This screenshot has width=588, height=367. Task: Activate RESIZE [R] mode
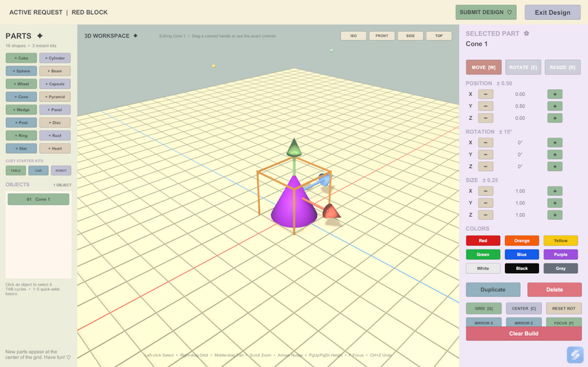pos(563,67)
